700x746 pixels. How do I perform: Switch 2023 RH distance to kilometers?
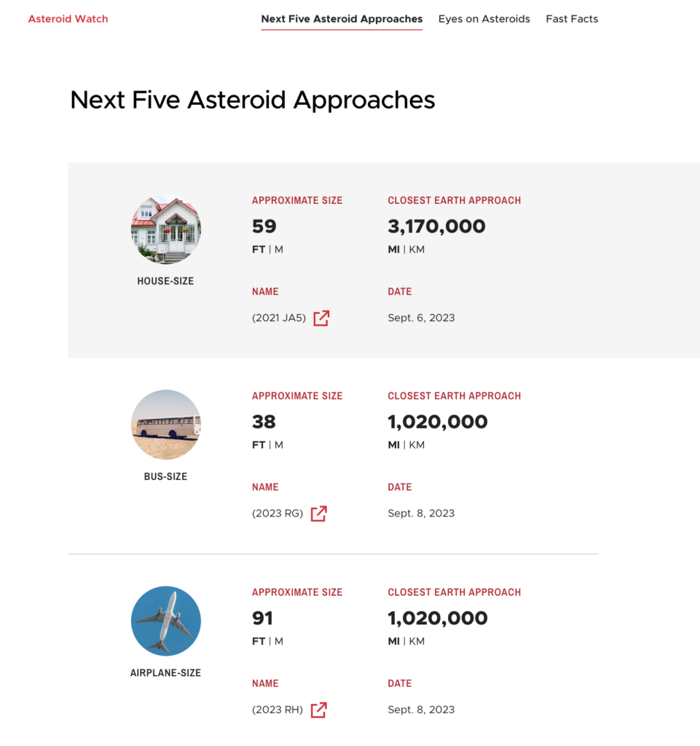point(417,642)
